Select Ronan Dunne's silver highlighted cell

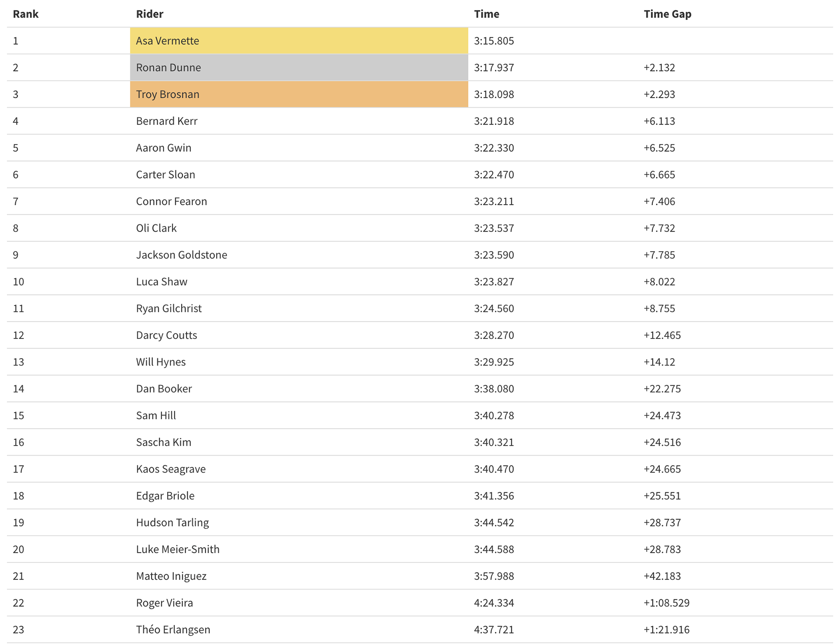click(x=298, y=68)
